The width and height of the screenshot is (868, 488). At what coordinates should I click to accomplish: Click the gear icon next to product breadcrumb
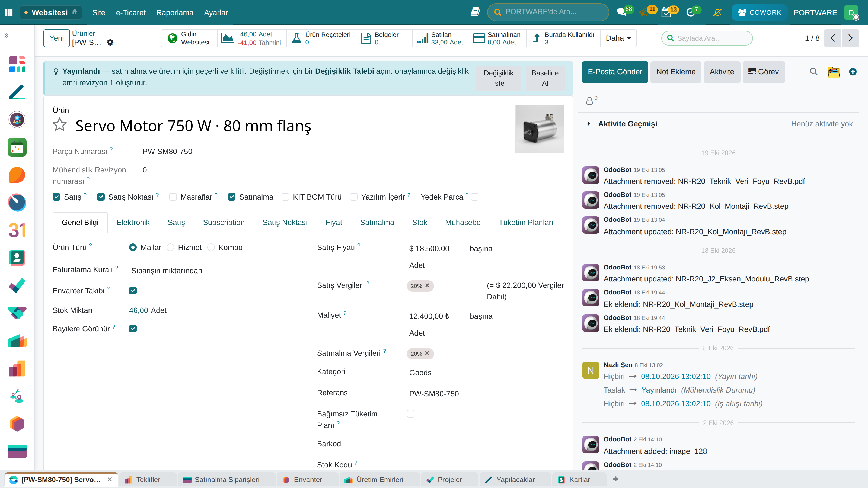(110, 43)
